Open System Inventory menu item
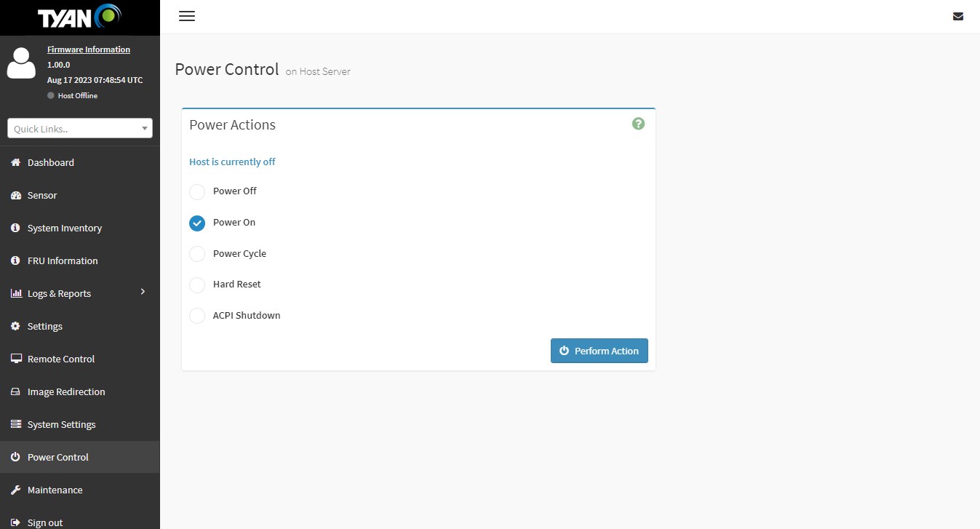This screenshot has height=529, width=980. tap(64, 228)
